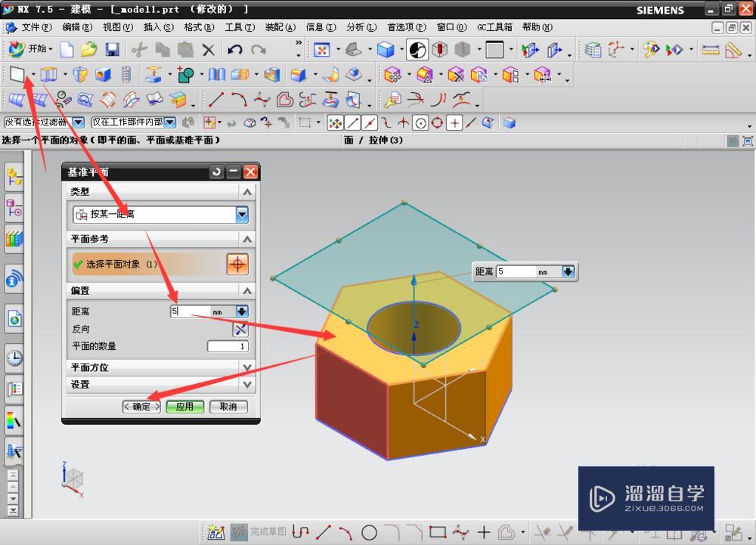Screen dimensions: 756x545
Task: Open the selection filter dropdown
Action: point(78,122)
